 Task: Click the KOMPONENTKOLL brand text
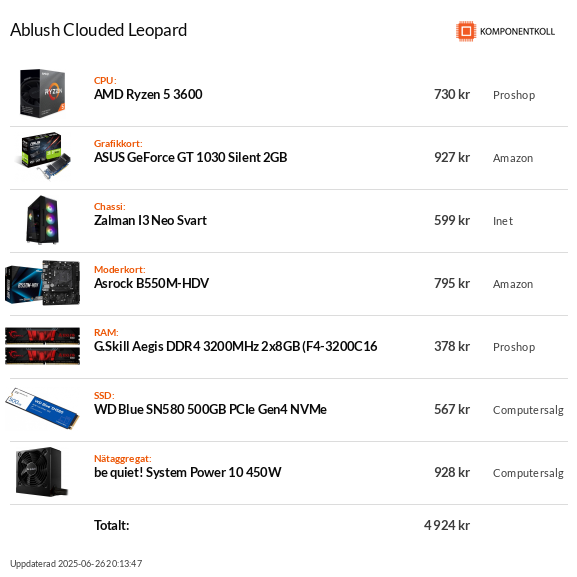[517, 32]
